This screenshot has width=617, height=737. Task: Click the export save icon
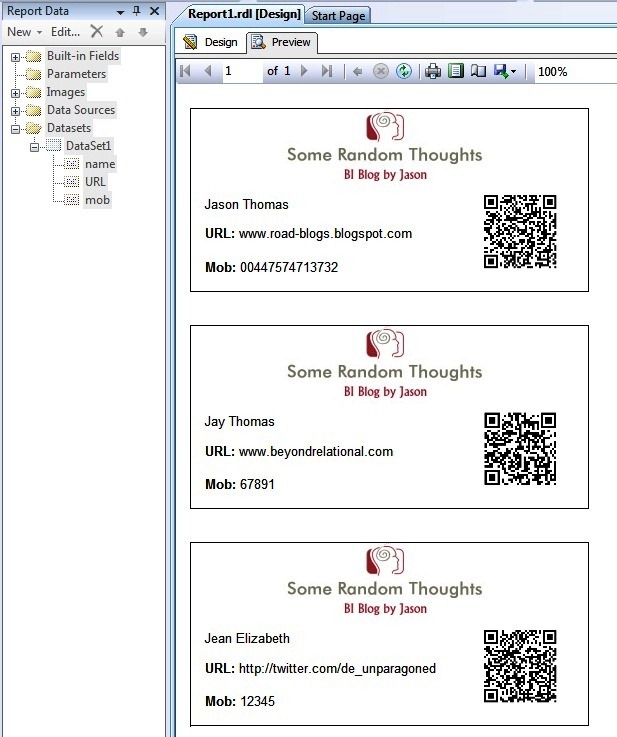pyautogui.click(x=501, y=71)
